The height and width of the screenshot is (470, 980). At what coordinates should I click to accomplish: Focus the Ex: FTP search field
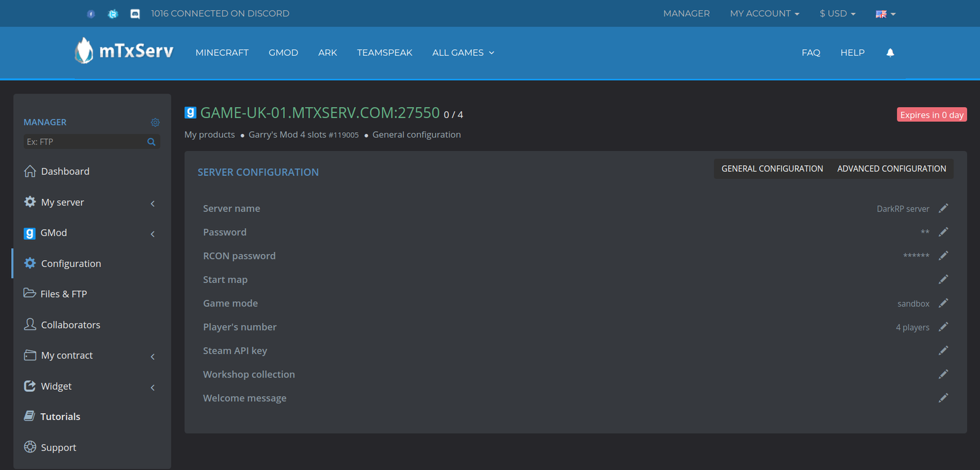click(x=92, y=141)
